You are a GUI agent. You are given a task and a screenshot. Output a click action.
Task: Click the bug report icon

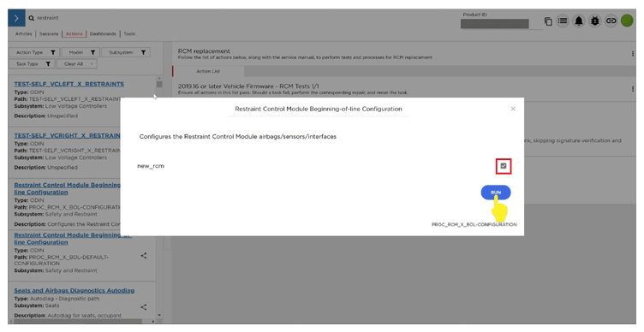pyautogui.click(x=594, y=21)
